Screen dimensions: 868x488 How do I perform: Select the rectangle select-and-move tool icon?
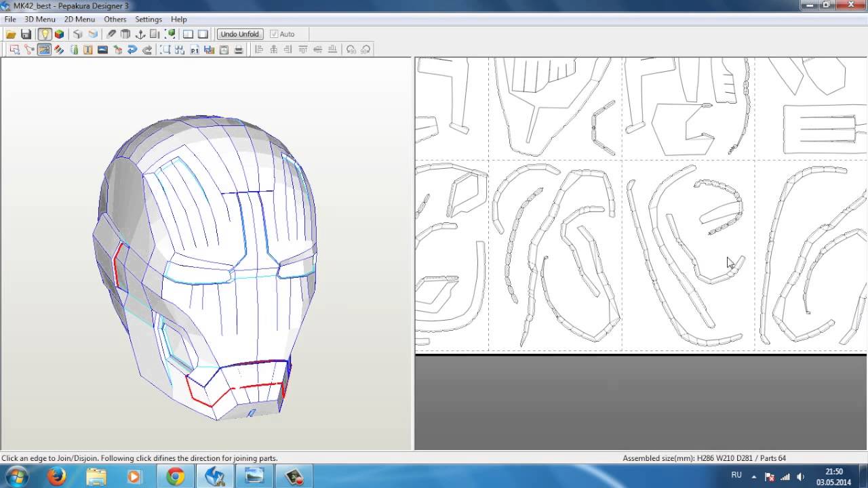14,49
